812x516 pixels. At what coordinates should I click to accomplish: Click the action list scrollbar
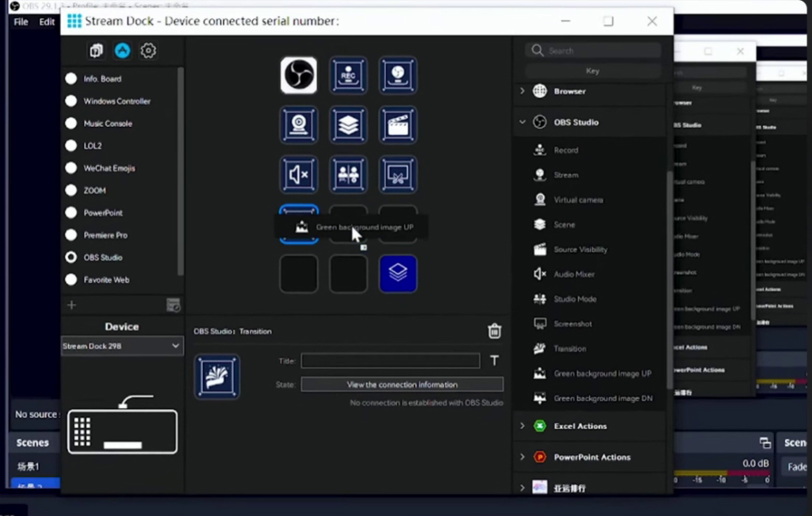click(669, 280)
